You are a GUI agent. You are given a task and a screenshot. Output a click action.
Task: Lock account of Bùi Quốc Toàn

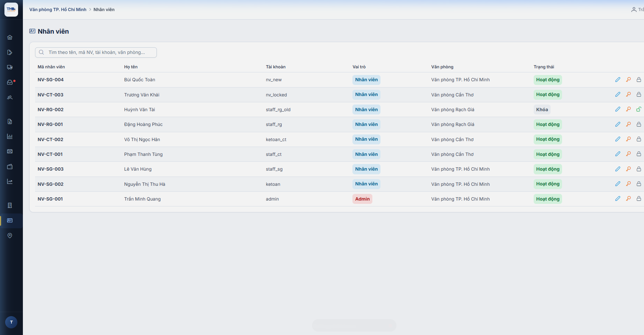(x=639, y=80)
